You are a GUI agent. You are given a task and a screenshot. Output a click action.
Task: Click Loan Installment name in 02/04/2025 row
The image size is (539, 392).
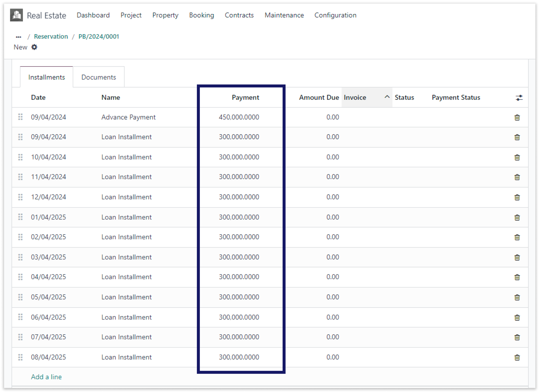[126, 237]
